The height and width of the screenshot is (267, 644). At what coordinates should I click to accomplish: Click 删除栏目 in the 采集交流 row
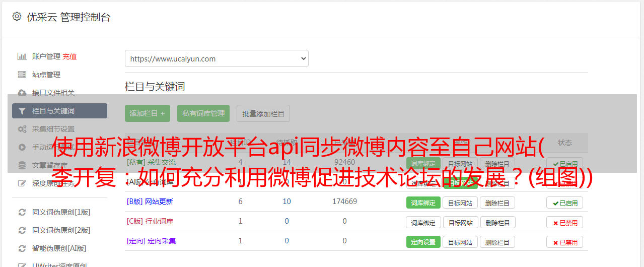point(497,164)
